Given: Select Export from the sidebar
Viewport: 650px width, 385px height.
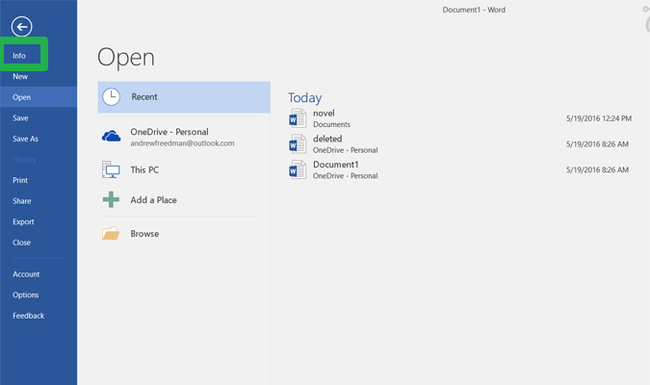Looking at the screenshot, I should click(x=23, y=222).
